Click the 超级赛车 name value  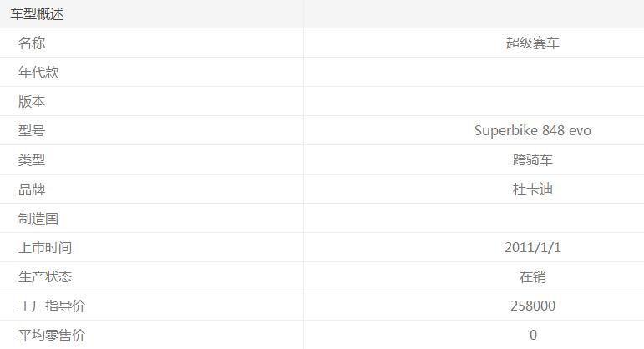[x=532, y=43]
